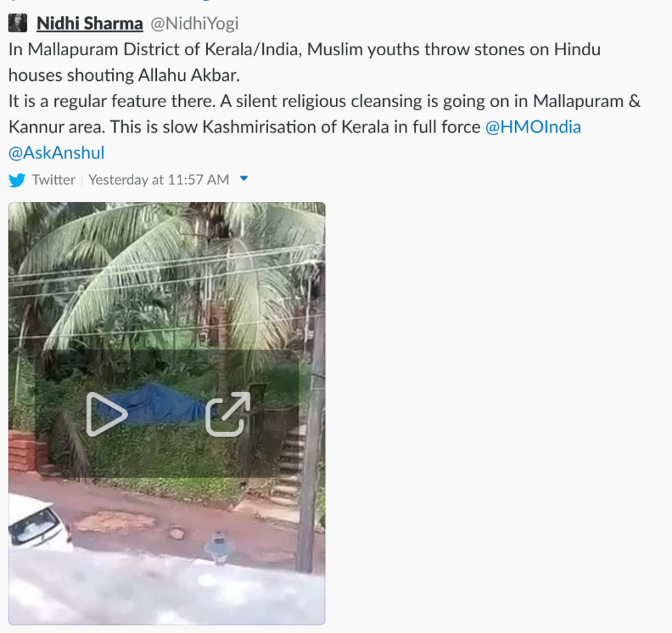The height and width of the screenshot is (633, 672).
Task: Open Nidhi Sharma's profile avatar
Action: point(18,23)
